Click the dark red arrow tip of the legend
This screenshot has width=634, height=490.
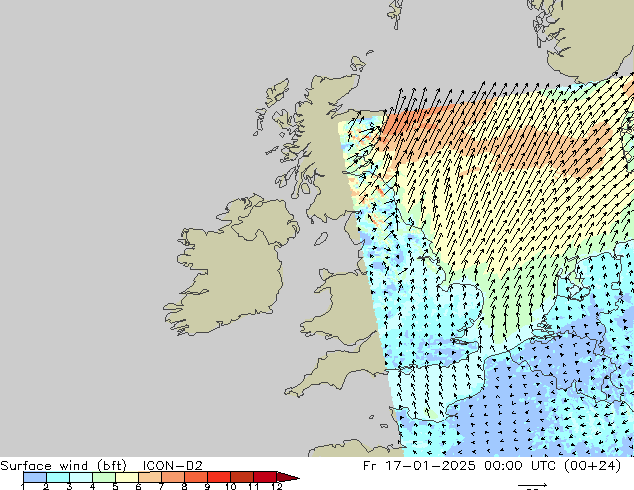click(x=288, y=477)
